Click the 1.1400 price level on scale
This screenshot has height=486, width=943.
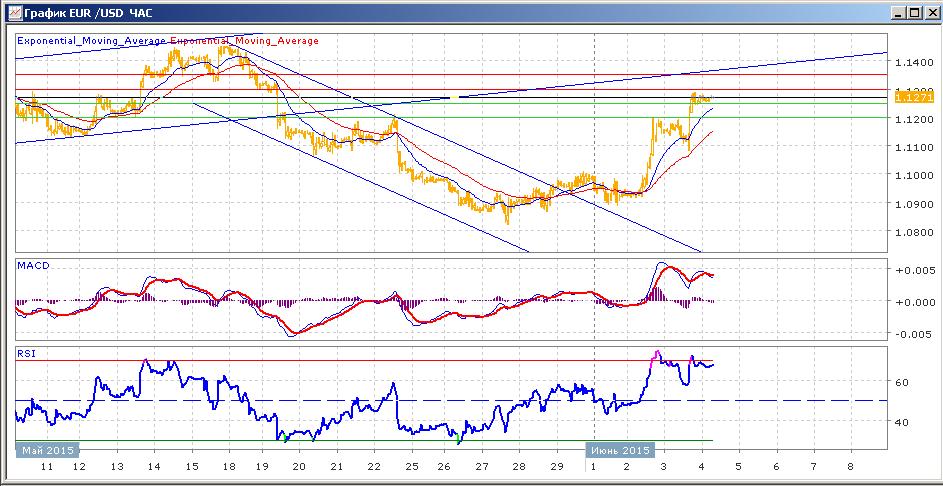[913, 63]
